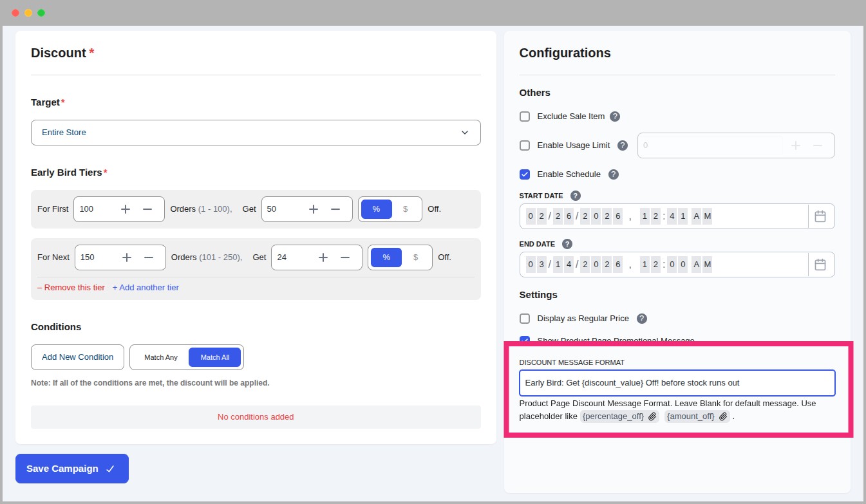Increase the first tier discount value with plus
The width and height of the screenshot is (866, 504).
point(314,209)
